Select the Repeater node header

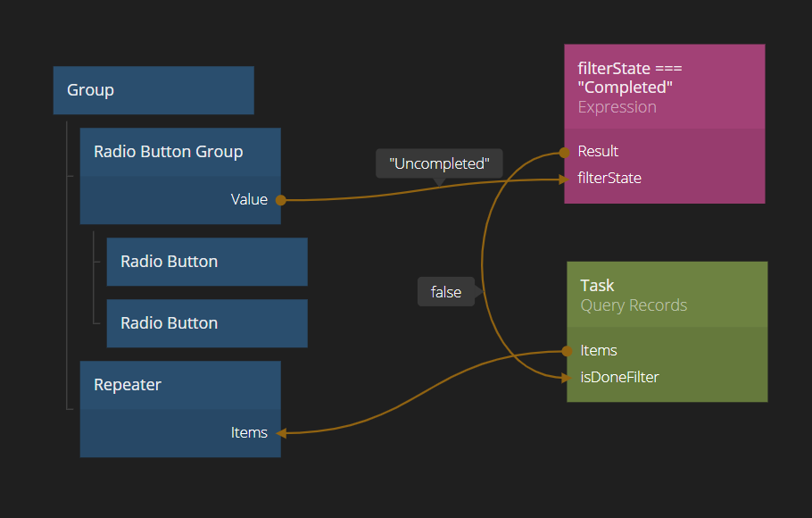(x=179, y=385)
